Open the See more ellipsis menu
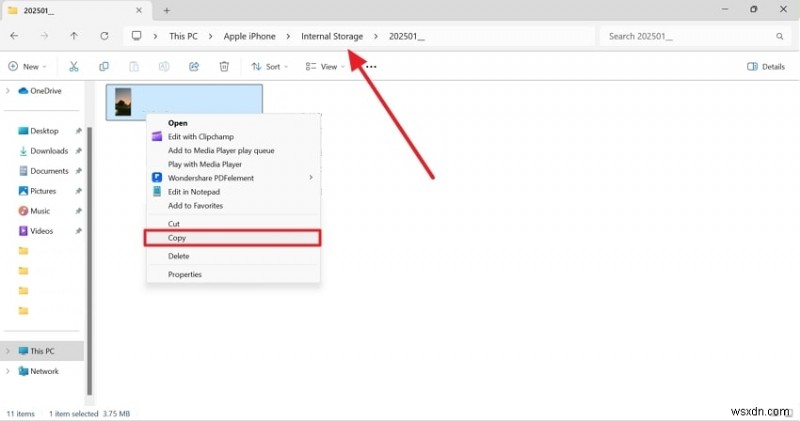 (371, 67)
